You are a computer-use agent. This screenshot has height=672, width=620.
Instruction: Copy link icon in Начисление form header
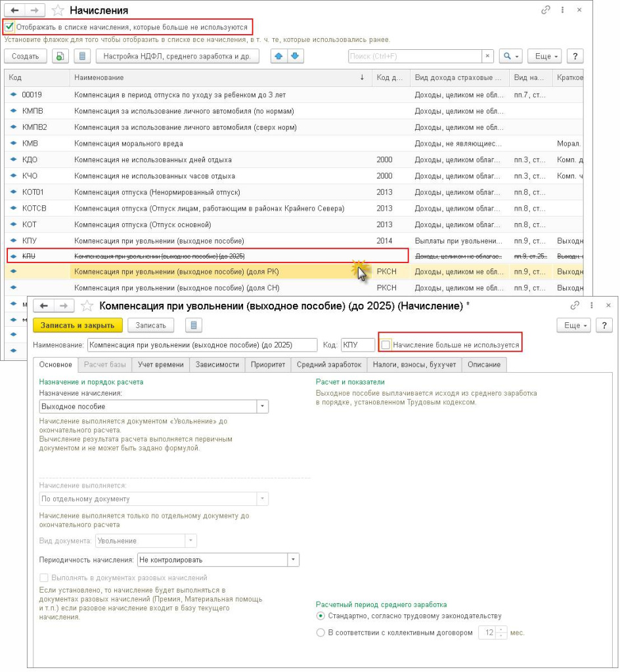point(575,305)
